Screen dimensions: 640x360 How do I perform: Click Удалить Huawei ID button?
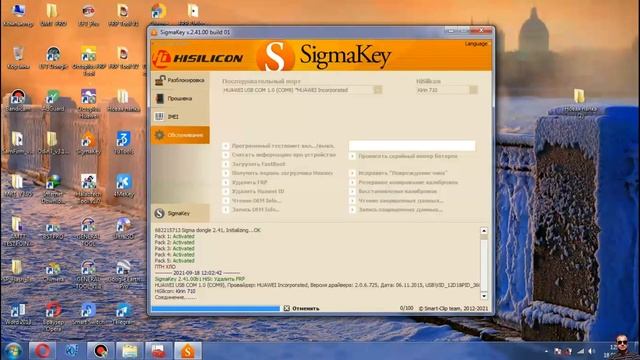253,191
